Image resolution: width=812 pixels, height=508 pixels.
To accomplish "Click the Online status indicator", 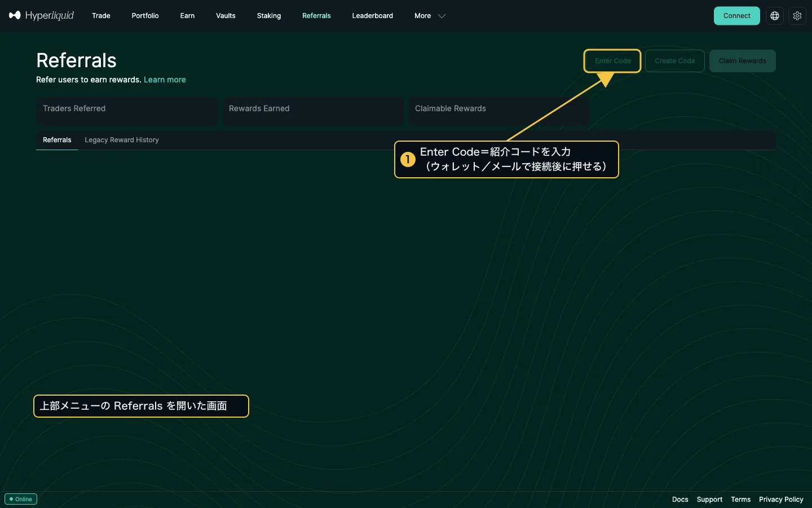I will point(21,499).
